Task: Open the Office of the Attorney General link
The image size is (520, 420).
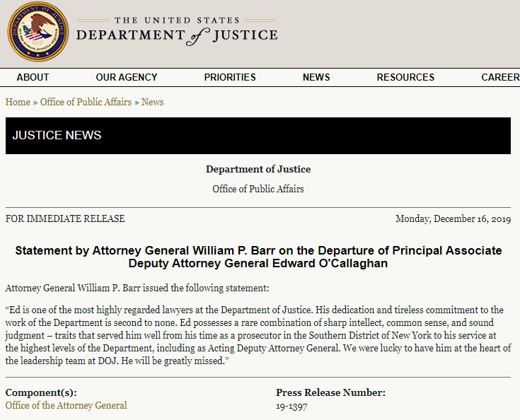Action: click(66, 405)
